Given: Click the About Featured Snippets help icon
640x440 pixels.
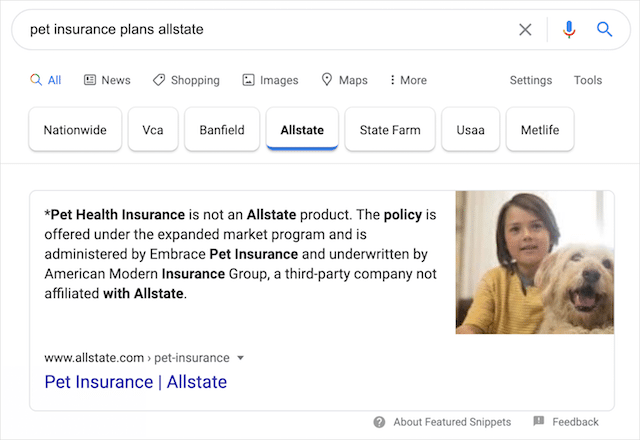Looking at the screenshot, I should 380,422.
